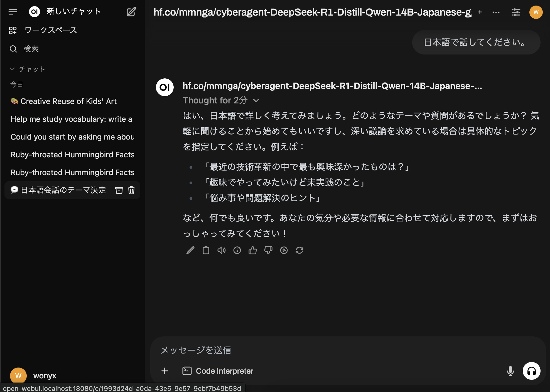This screenshot has width=550, height=392.
Task: Click the model name above the response
Action: click(x=332, y=86)
